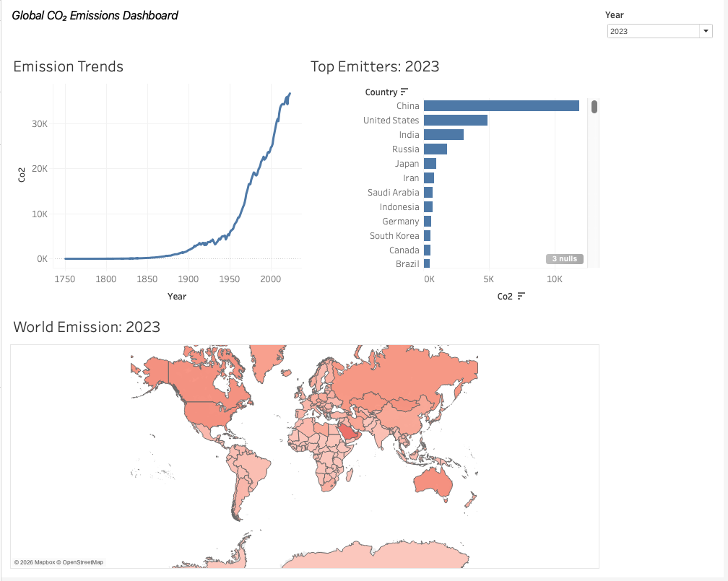The height and width of the screenshot is (581, 728).
Task: Click the Emission Trends line peak
Action: 290,94
